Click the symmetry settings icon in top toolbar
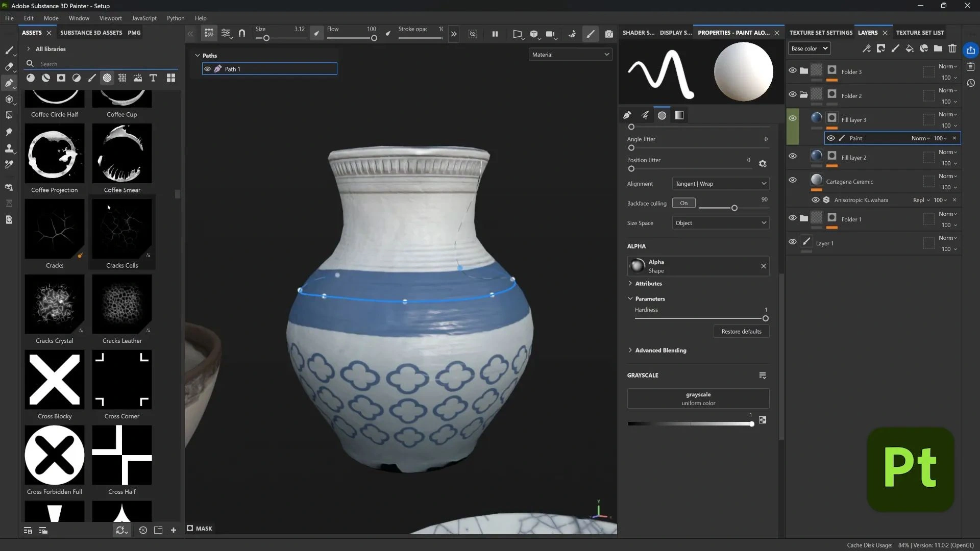 (226, 34)
